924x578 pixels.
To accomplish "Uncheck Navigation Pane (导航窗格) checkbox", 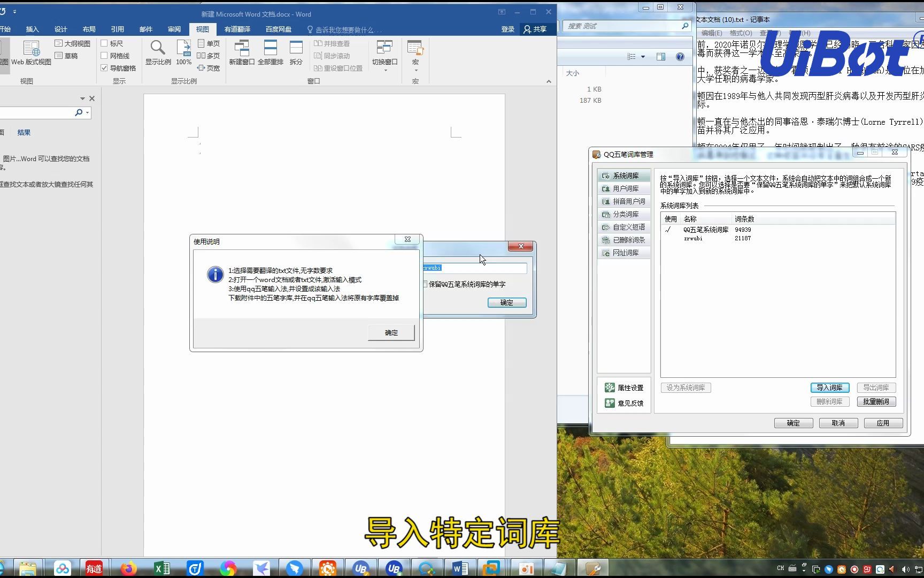I will coord(104,68).
